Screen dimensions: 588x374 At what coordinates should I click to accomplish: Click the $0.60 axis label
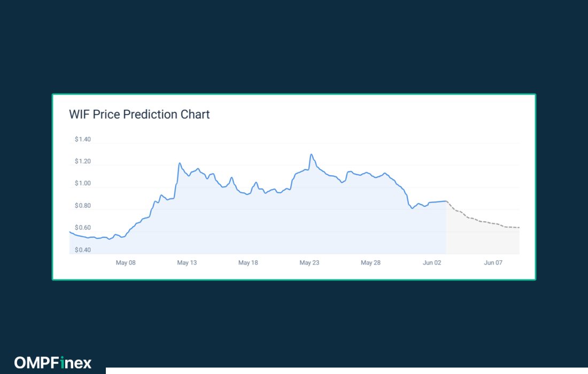pos(83,228)
